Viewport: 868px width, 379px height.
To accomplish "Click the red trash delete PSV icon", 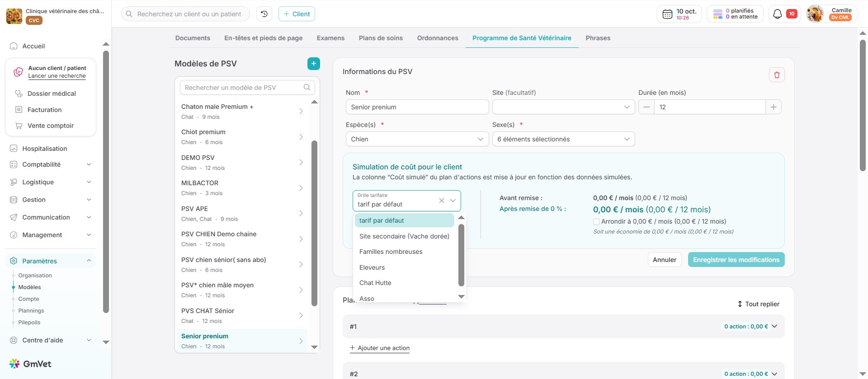I will 776,75.
